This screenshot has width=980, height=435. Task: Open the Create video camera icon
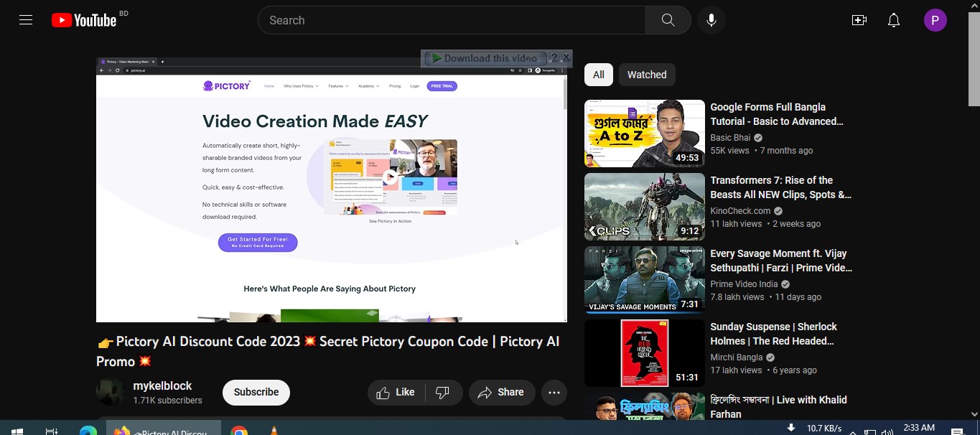(x=859, y=20)
